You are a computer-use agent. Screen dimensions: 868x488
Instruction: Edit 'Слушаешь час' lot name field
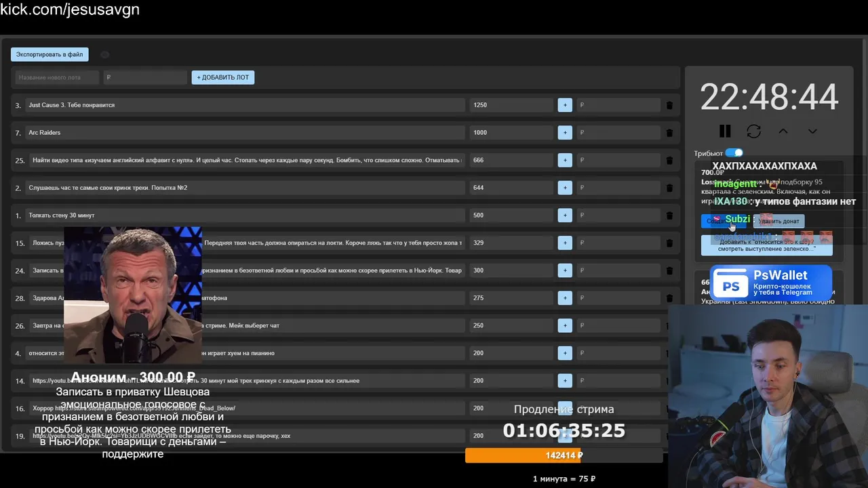point(245,188)
